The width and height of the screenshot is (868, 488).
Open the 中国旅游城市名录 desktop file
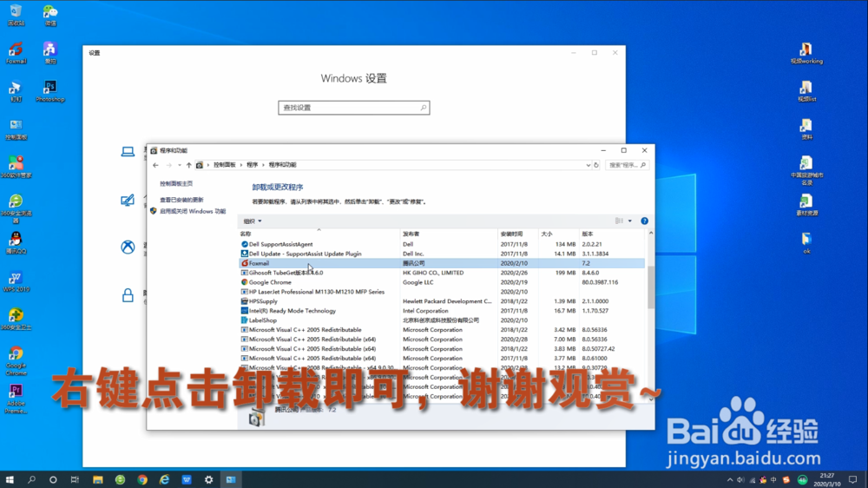click(806, 170)
